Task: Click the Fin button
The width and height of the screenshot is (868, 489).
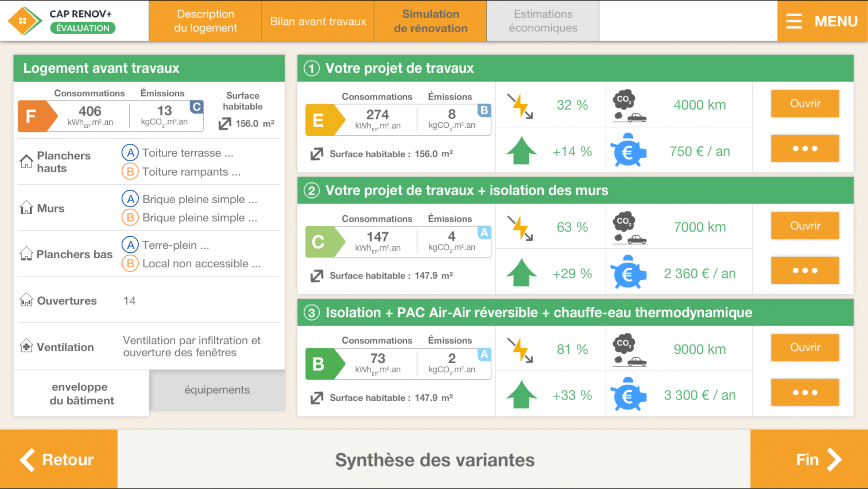Action: pos(809,459)
